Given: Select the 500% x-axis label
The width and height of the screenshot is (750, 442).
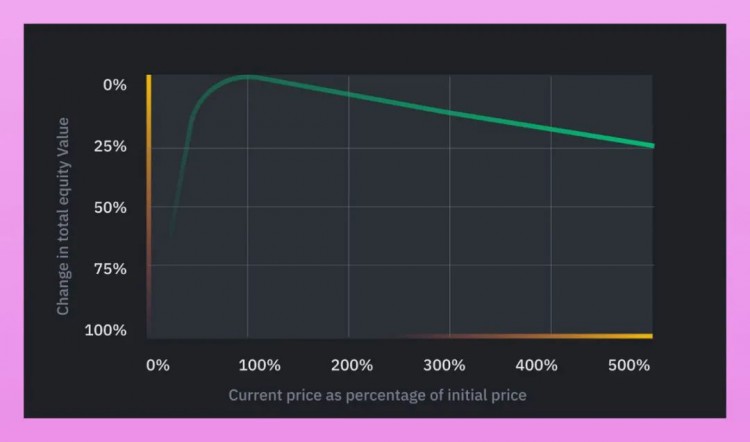Looking at the screenshot, I should tap(628, 365).
